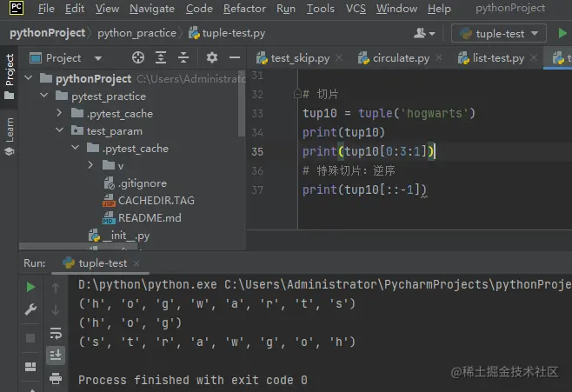Click the Stop process square icon
The image size is (572, 392).
(30, 338)
